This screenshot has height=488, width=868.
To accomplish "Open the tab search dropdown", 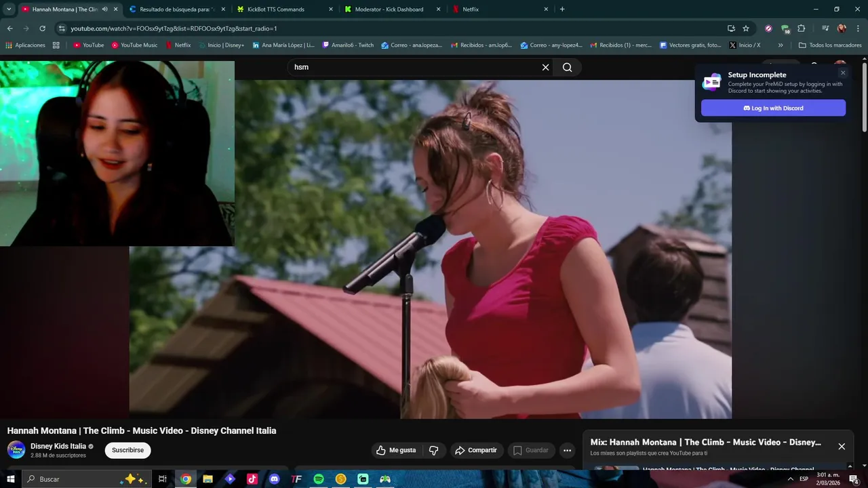I will click(x=9, y=9).
